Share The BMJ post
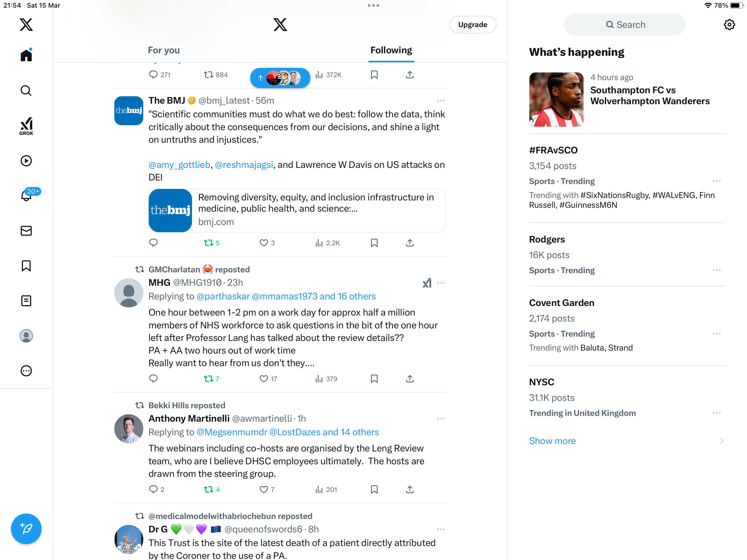The width and height of the screenshot is (747, 560). pyautogui.click(x=410, y=243)
